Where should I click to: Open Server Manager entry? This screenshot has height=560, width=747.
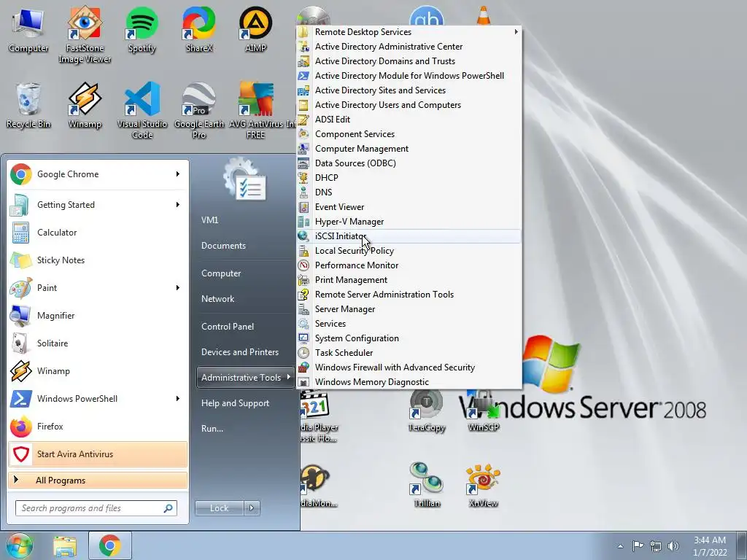click(x=409, y=308)
